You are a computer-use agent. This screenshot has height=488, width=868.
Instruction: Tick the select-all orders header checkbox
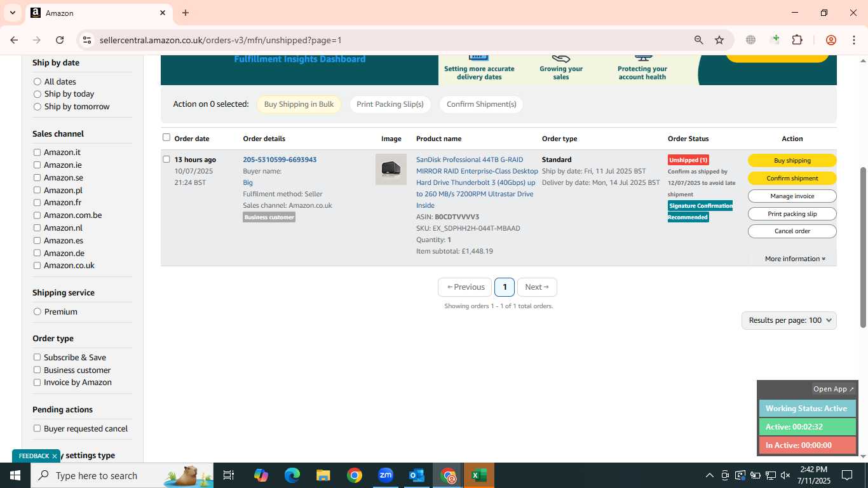[x=166, y=137]
